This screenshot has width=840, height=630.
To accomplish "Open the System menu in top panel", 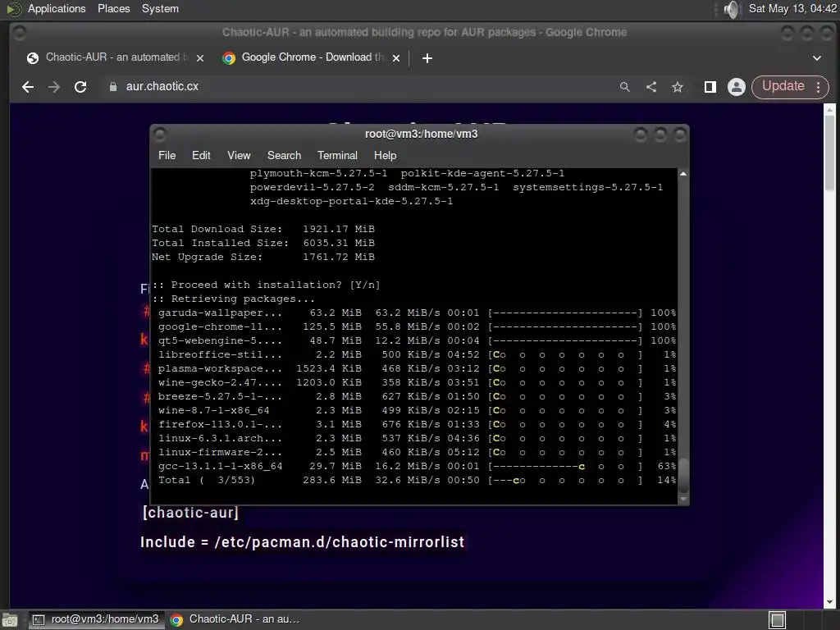I will tap(160, 8).
